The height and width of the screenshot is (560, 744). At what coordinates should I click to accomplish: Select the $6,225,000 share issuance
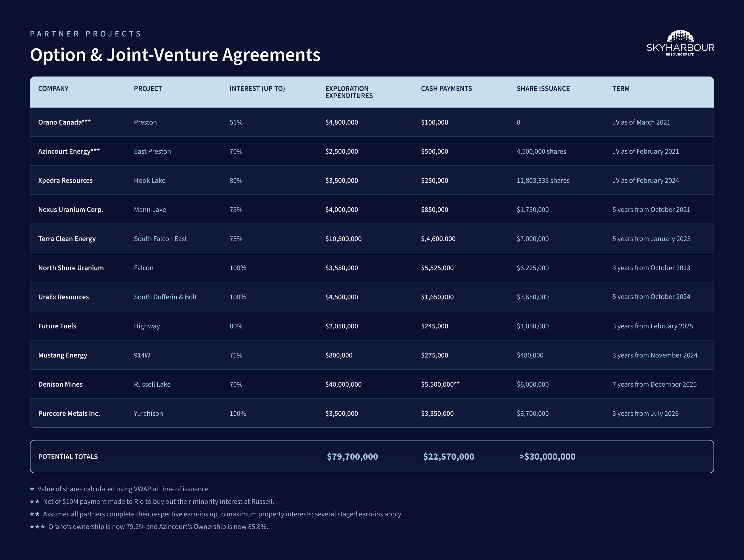tap(532, 268)
